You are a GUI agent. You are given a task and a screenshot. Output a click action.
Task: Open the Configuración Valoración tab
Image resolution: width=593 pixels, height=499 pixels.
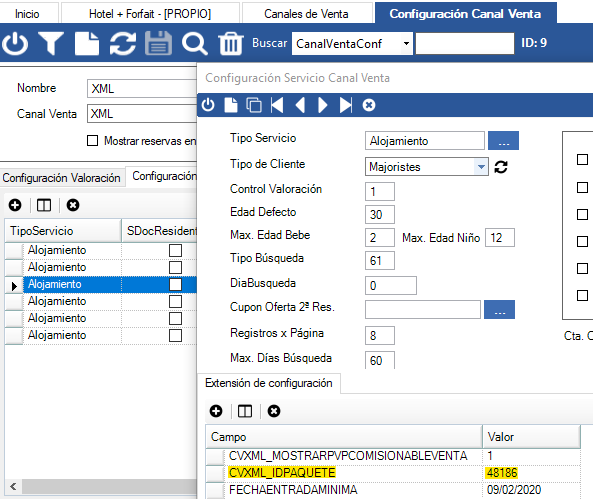[62, 178]
